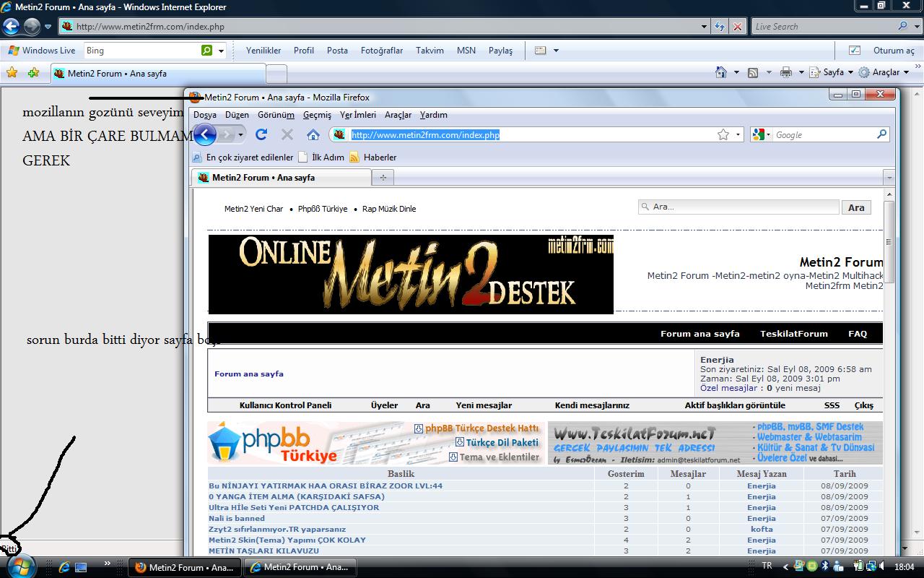Screen dimensions: 924x578
Task: Click the forum Ara... search input
Action: click(x=739, y=207)
